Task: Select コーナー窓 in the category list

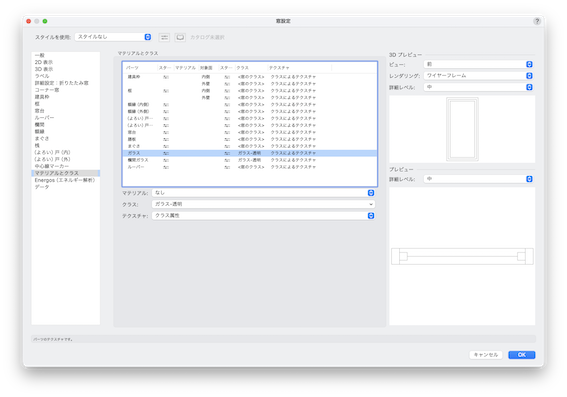Action: tap(65, 90)
